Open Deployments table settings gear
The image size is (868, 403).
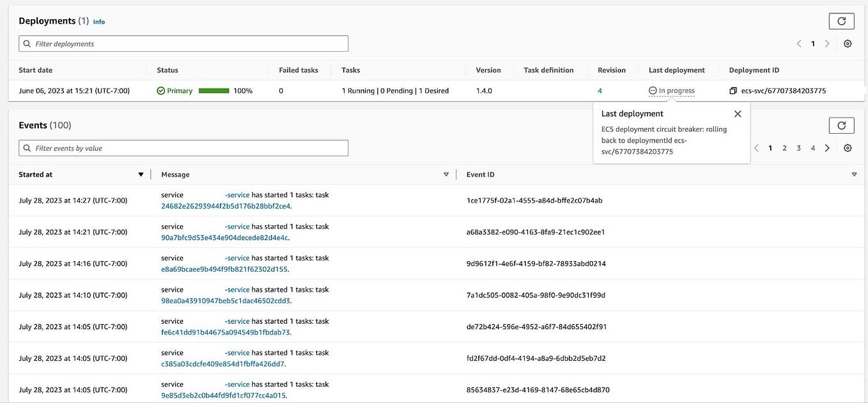click(x=848, y=43)
